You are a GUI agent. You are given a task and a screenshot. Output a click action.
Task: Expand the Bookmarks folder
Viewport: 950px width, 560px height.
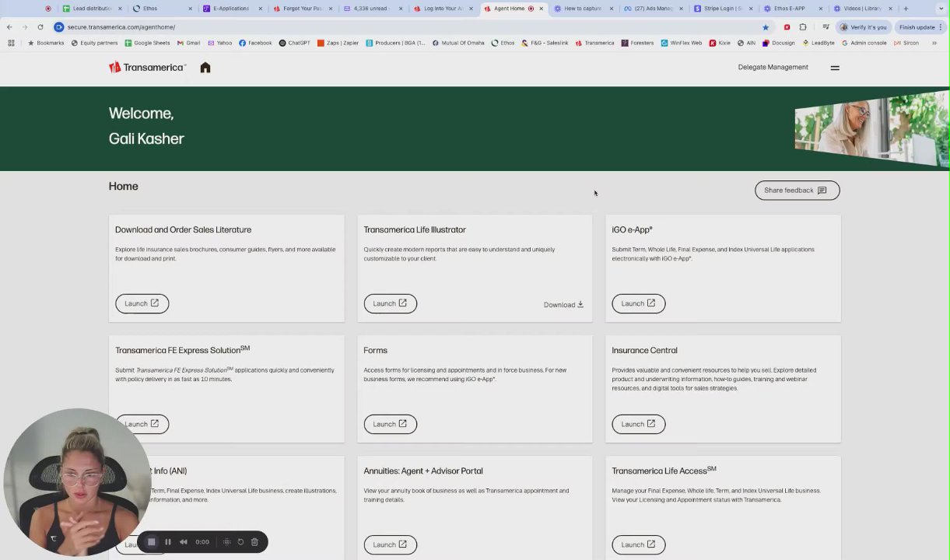point(46,43)
